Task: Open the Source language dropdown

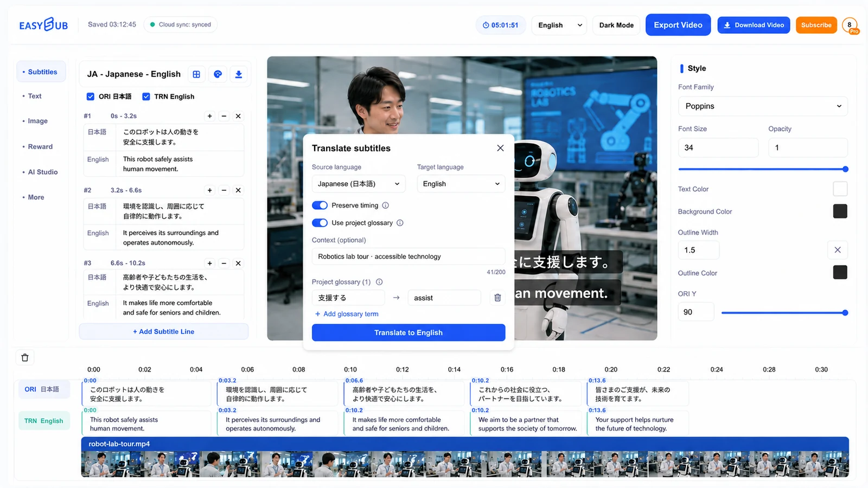Action: (x=359, y=184)
